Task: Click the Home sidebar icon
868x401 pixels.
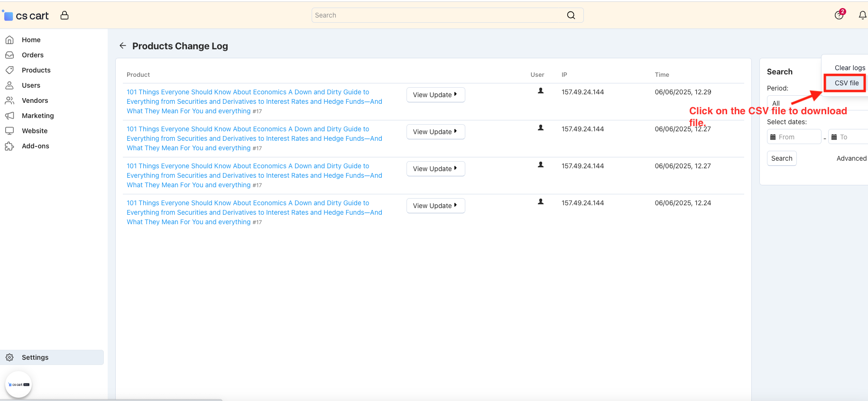Action: coord(9,40)
